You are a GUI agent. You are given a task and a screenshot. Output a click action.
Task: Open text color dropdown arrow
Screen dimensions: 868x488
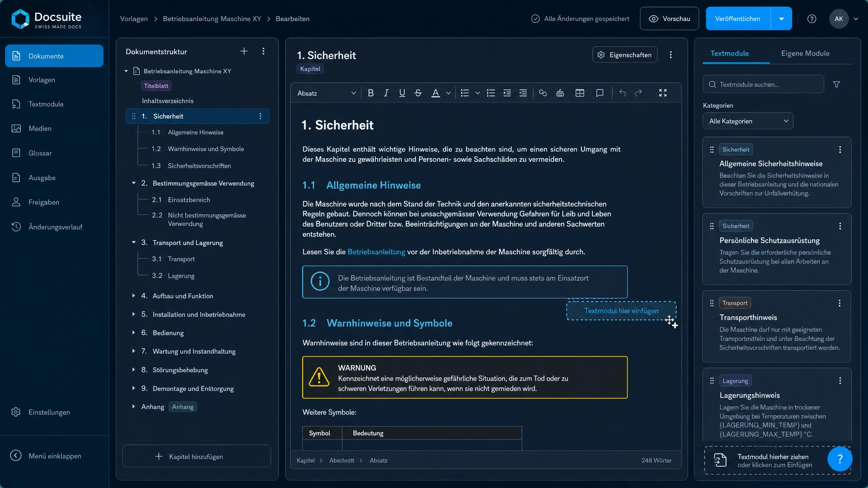pyautogui.click(x=448, y=93)
